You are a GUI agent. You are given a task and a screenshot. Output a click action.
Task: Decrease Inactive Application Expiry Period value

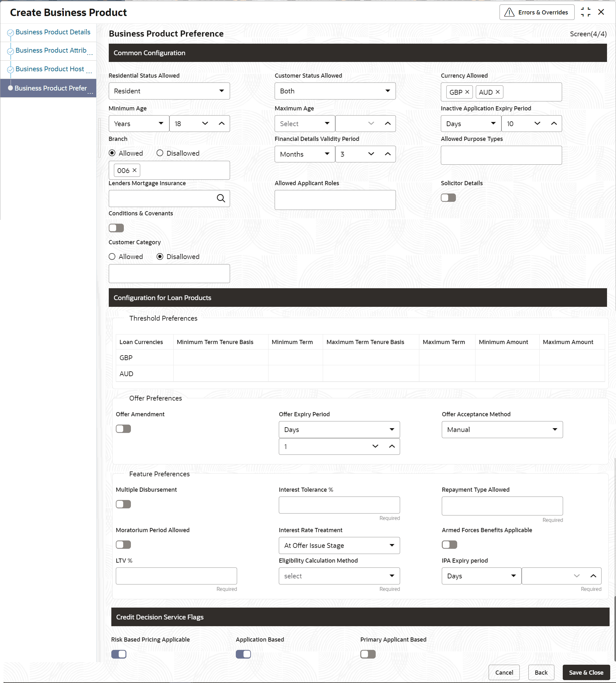coord(537,124)
